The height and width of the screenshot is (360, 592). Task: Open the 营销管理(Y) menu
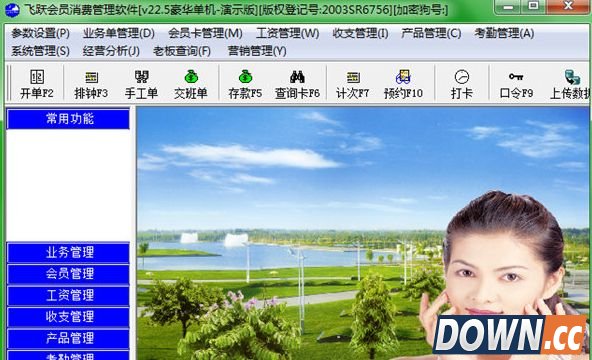257,51
